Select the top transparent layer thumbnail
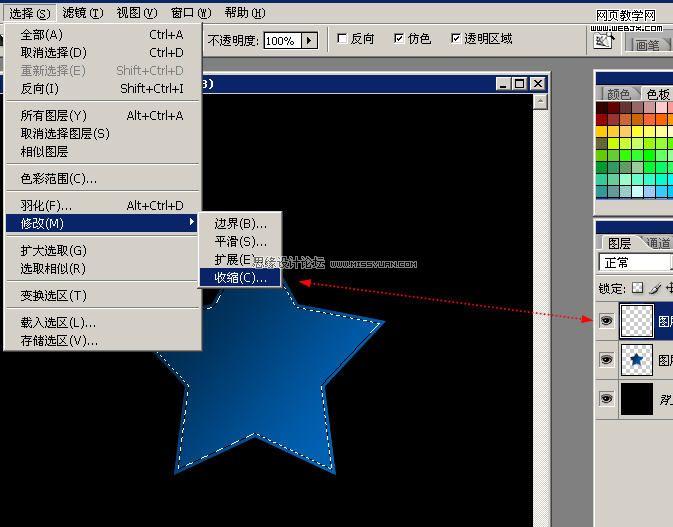 (x=637, y=321)
